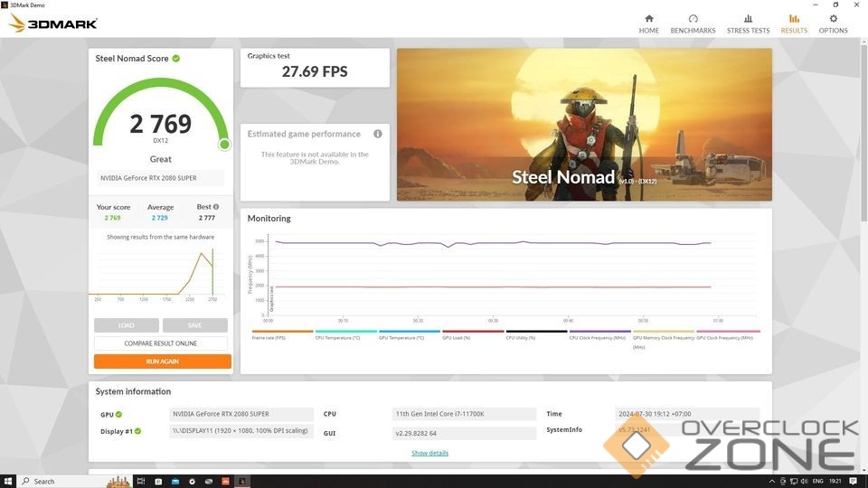This screenshot has height=488, width=868.
Task: Click the volume icon in system tray
Action: click(x=804, y=482)
